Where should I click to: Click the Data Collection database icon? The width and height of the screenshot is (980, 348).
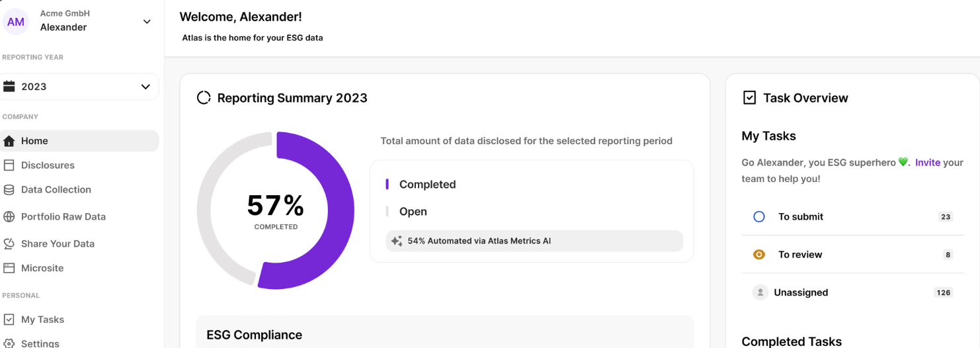click(9, 190)
